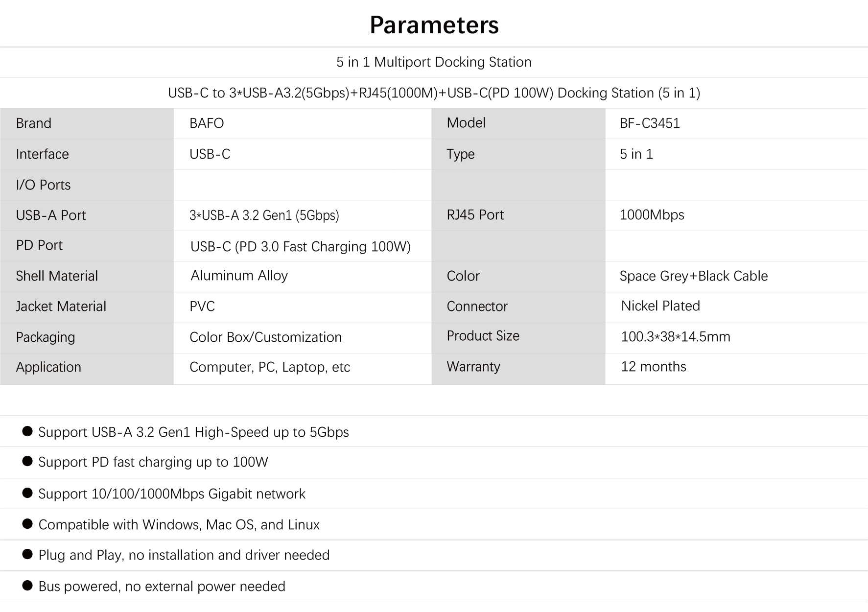The image size is (868, 612).
Task: Click the 1000Mbps RJ45 port value
Action: click(x=652, y=215)
